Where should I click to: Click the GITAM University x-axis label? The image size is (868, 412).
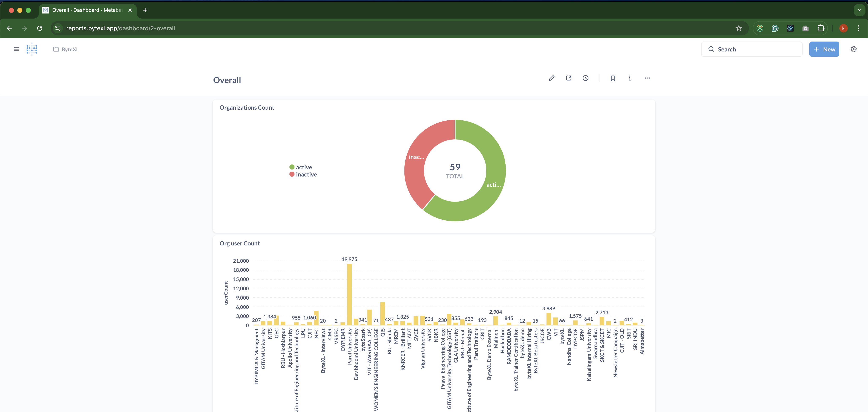click(x=263, y=349)
